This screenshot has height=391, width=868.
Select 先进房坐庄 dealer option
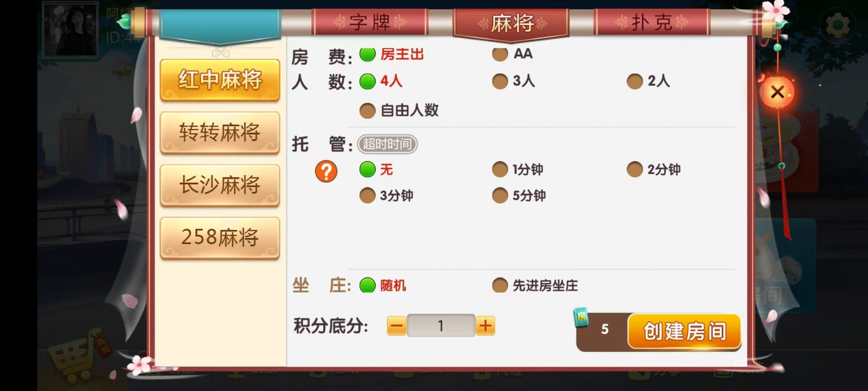pyautogui.click(x=535, y=285)
